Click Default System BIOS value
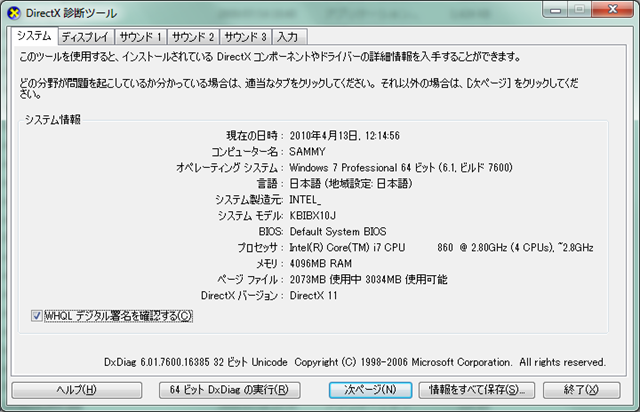This screenshot has height=412, width=640. [x=338, y=232]
